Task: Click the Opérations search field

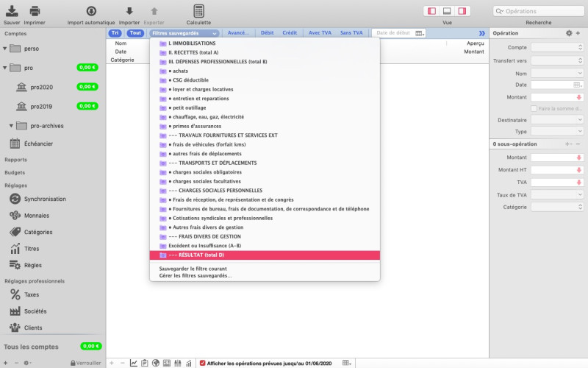Action: tap(539, 11)
